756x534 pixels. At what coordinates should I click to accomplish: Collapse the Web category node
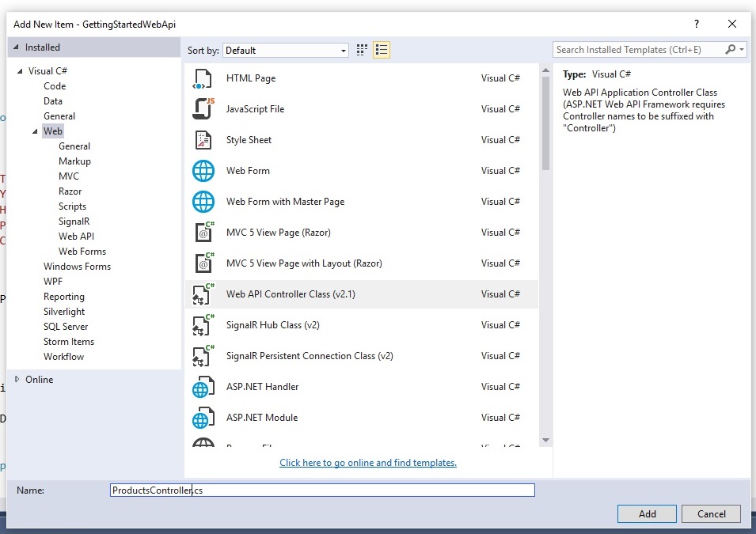point(35,131)
